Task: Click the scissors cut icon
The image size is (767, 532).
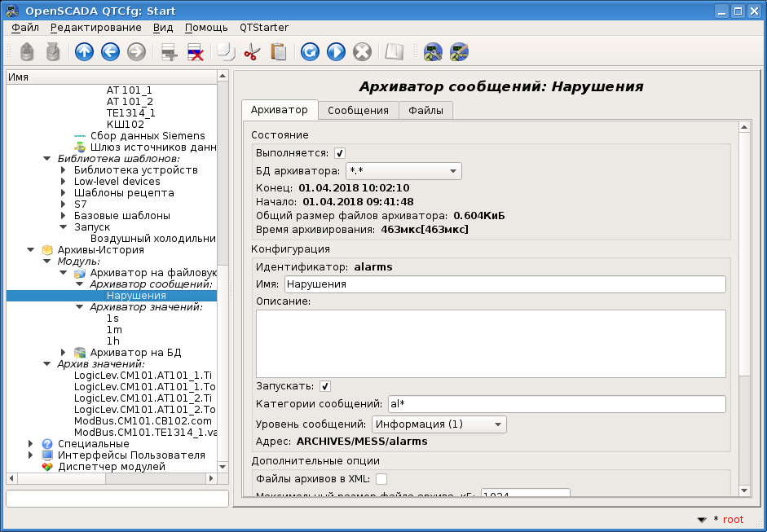Action: pos(252,52)
